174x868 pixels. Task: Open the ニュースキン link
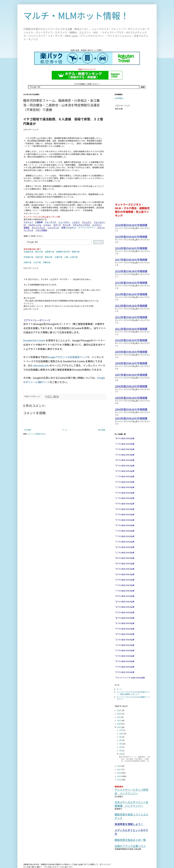pyautogui.click(x=64, y=222)
